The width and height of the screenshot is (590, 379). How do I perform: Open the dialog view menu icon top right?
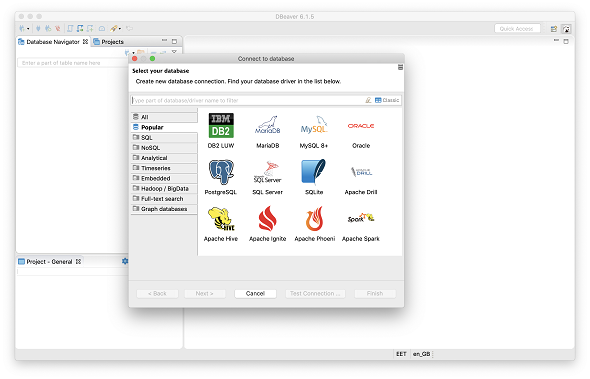tap(400, 67)
